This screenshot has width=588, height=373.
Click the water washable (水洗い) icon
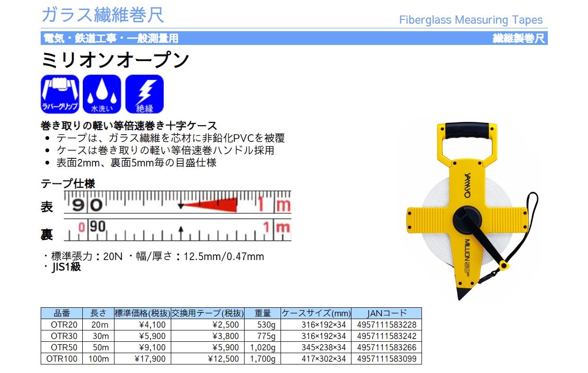102,94
